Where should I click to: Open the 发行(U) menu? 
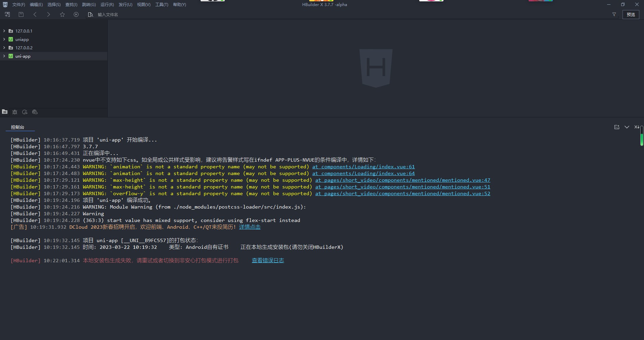125,5
